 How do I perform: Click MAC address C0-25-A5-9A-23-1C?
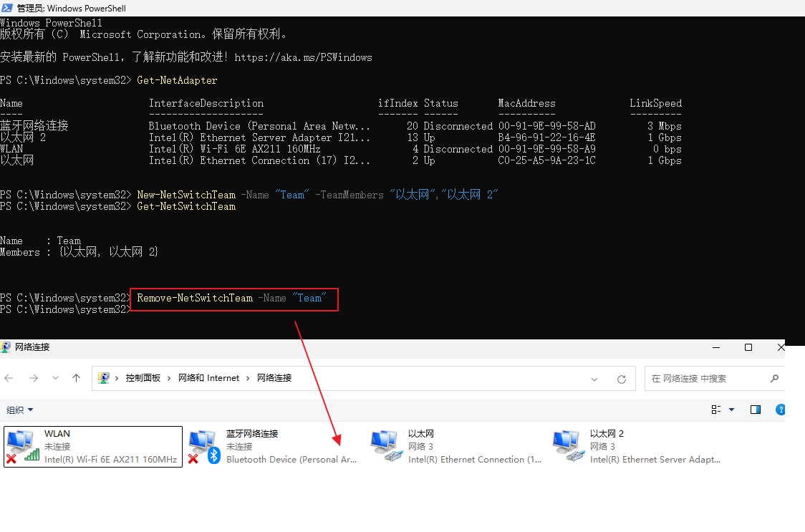pos(546,160)
